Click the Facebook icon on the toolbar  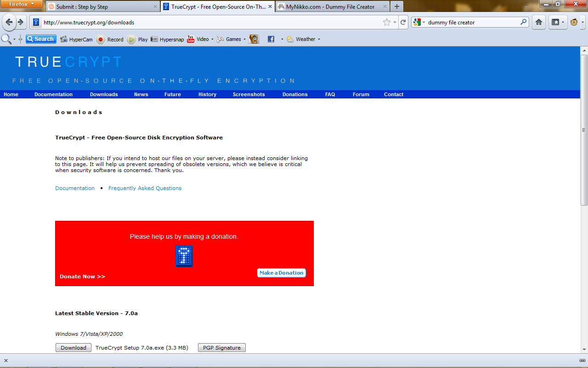[x=271, y=40]
